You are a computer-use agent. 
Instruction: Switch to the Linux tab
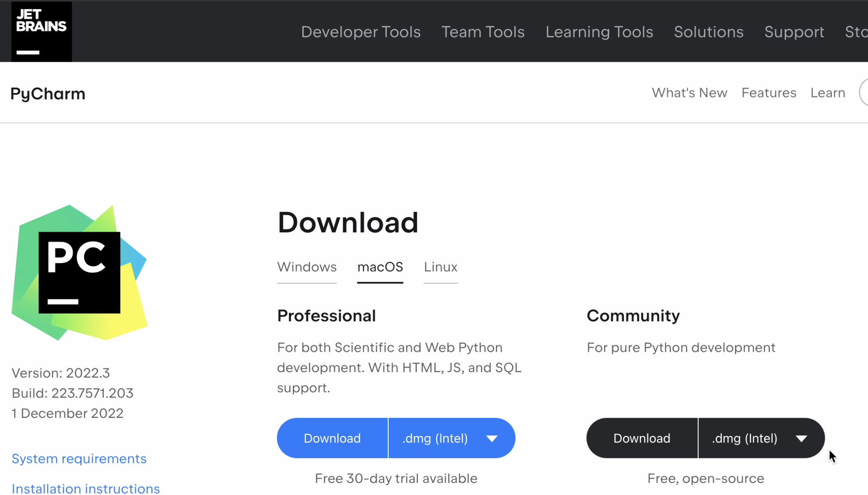tap(440, 267)
